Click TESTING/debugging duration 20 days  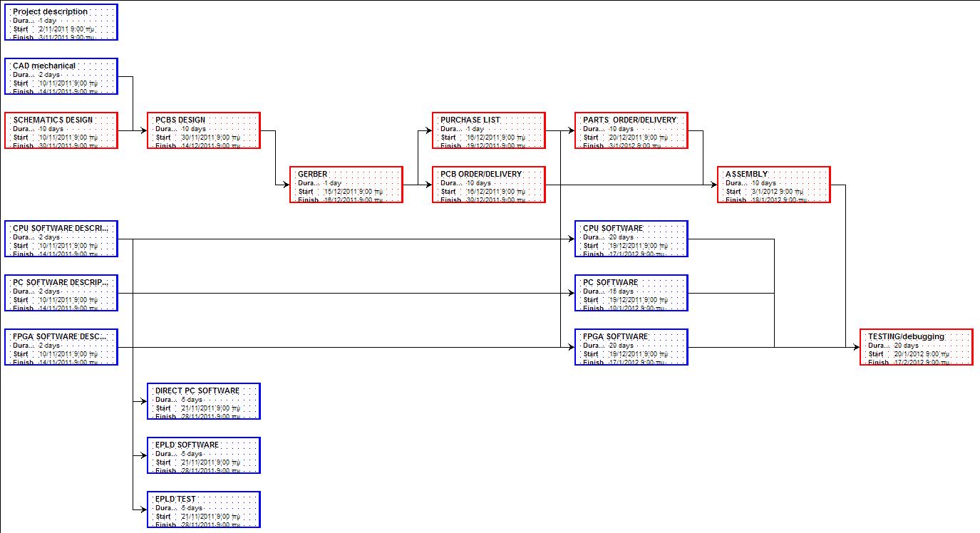tap(906, 346)
